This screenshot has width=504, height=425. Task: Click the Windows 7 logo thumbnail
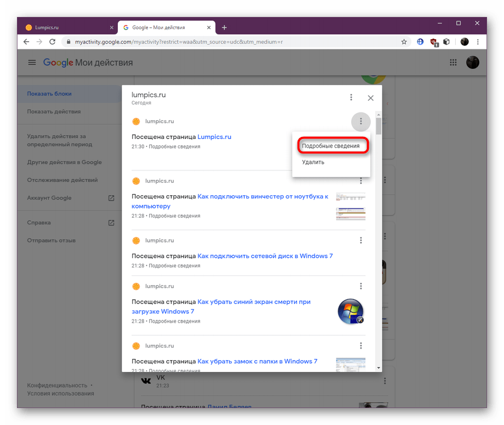[x=350, y=311]
